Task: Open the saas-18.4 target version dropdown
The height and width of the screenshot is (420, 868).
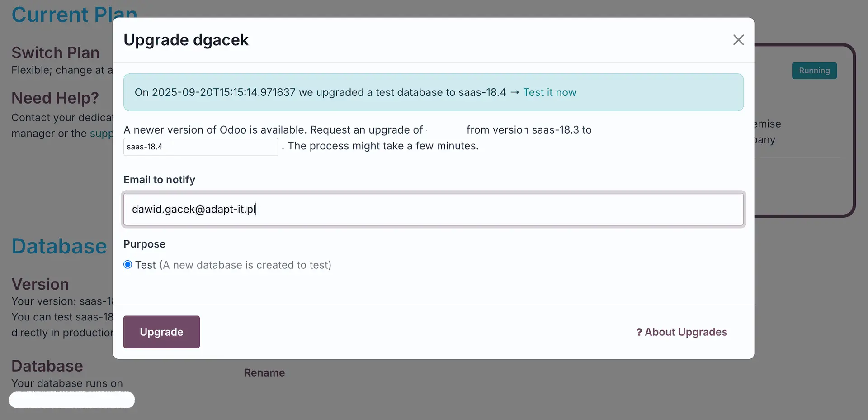Action: coord(200,147)
